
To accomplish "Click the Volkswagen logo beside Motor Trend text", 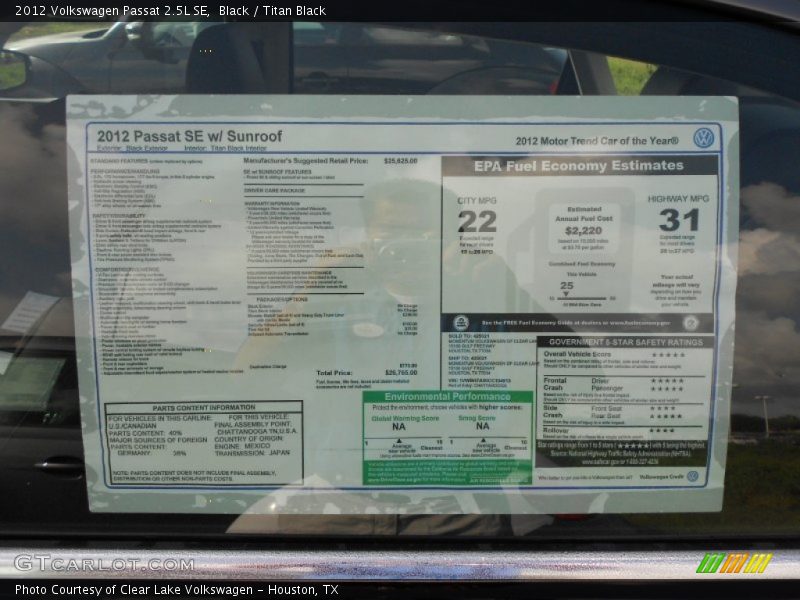I will click(703, 138).
